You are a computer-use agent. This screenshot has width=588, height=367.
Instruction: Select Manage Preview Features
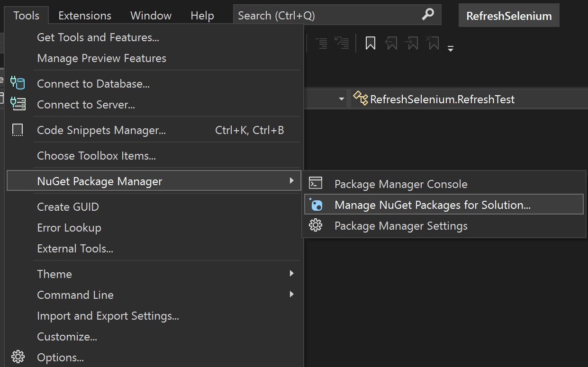tap(101, 58)
